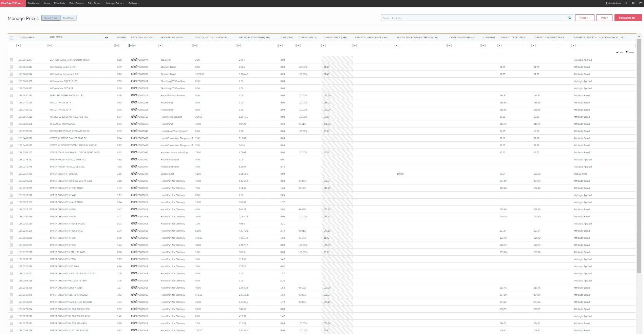The image size is (644, 334).
Task: Switch to the Next Prices tab
Action: (69, 18)
